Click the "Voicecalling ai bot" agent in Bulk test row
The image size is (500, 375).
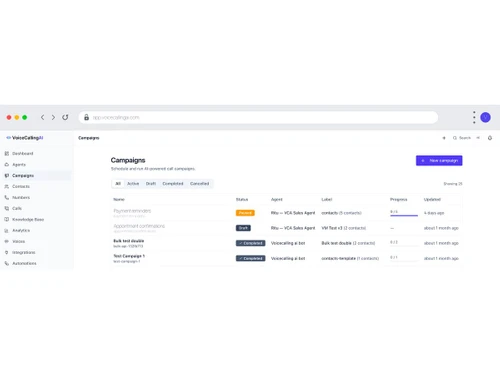[x=288, y=243]
